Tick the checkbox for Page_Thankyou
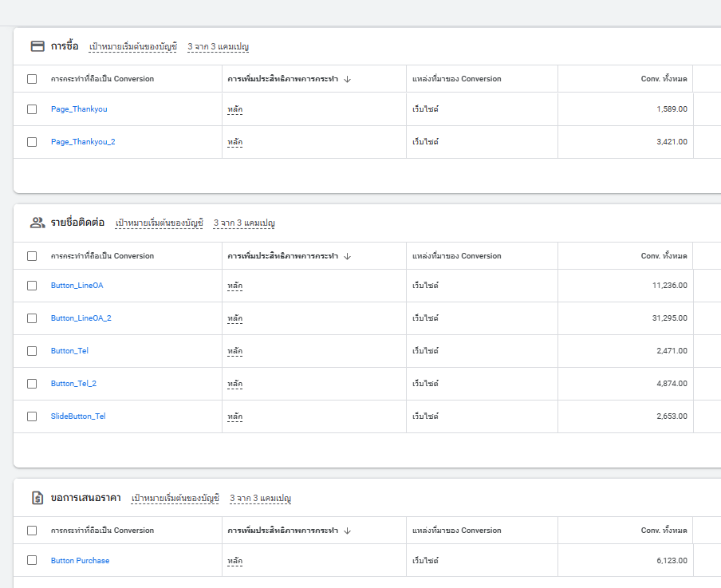 32,109
